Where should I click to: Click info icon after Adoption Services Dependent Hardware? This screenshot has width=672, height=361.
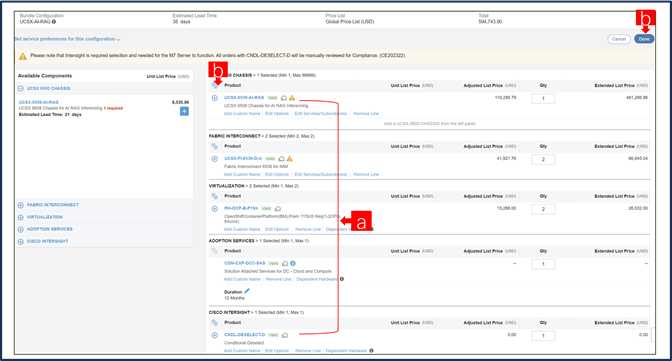(x=342, y=279)
